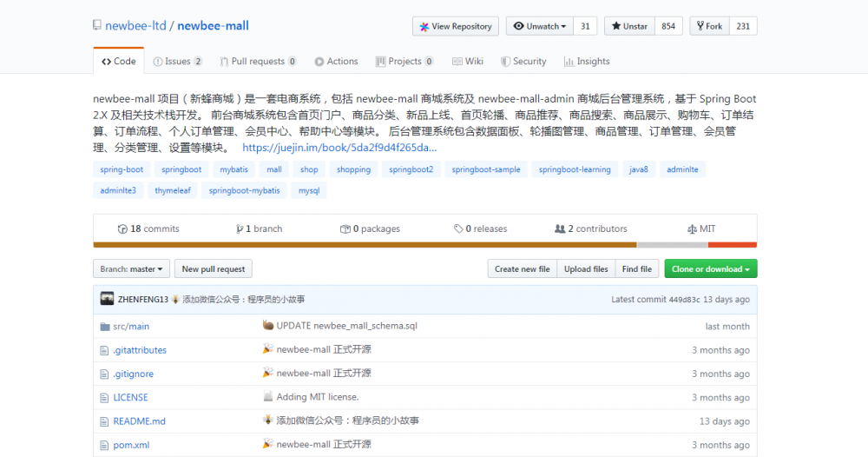
Task: View the 1 branch list
Action: point(259,228)
